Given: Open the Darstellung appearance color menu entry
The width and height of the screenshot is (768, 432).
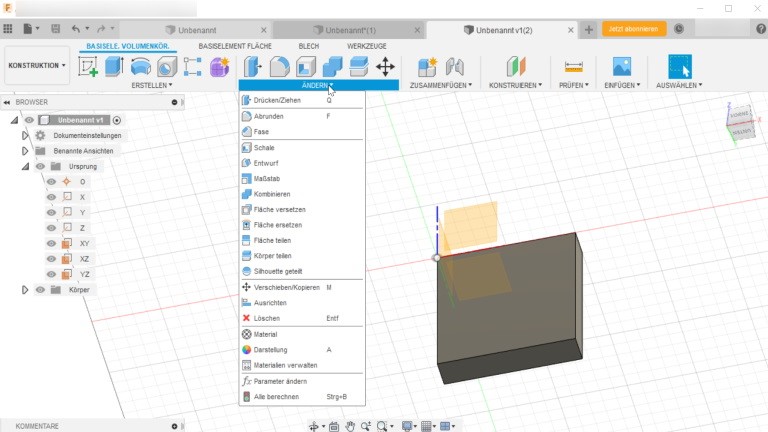Looking at the screenshot, I should coord(270,350).
